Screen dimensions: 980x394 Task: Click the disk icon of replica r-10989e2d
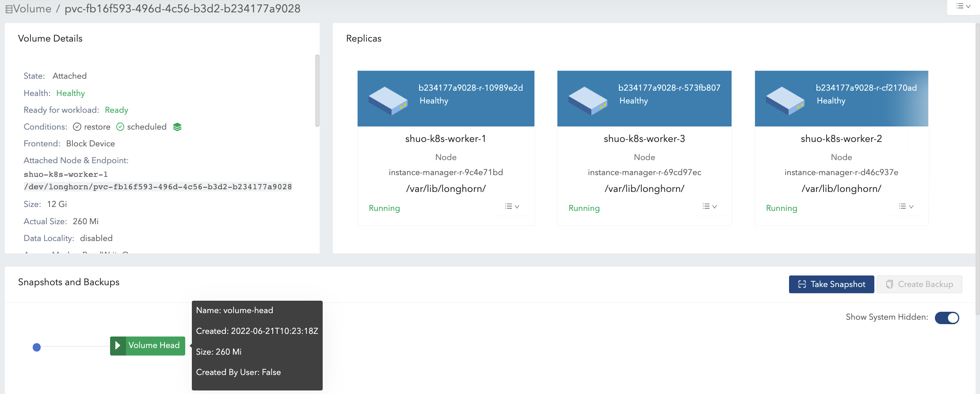388,101
